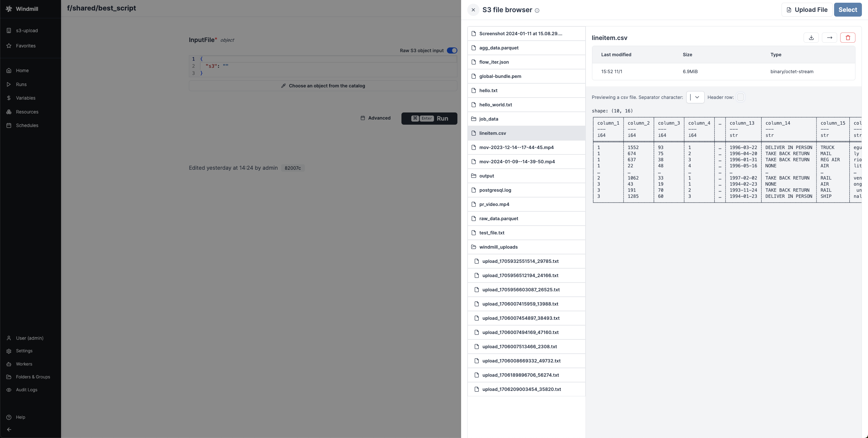Open the Runs page

[x=31, y=84]
